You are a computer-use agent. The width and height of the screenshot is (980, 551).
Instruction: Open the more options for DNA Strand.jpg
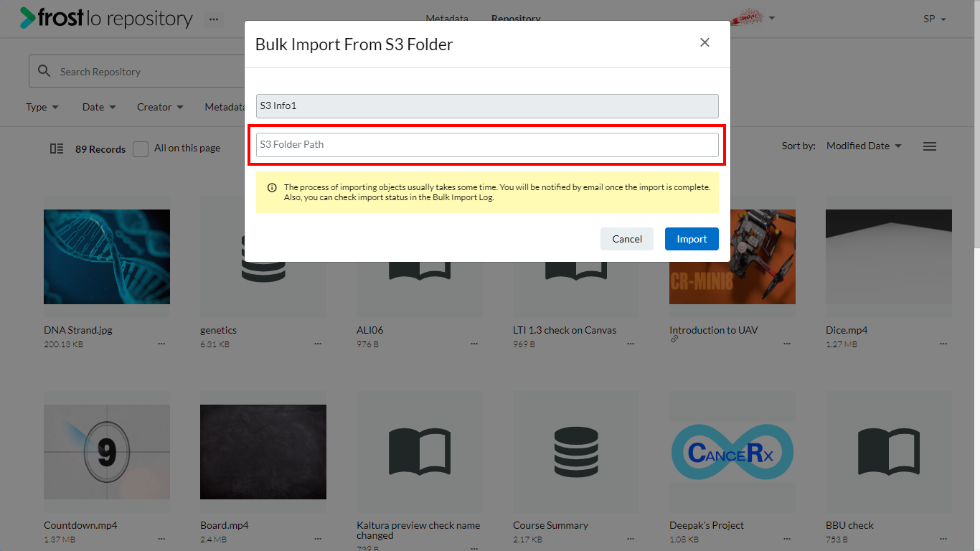pos(161,344)
